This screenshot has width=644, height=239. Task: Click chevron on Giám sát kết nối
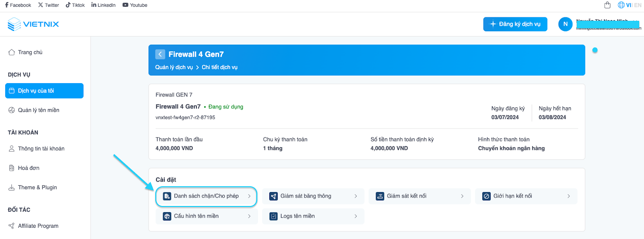pos(462,196)
